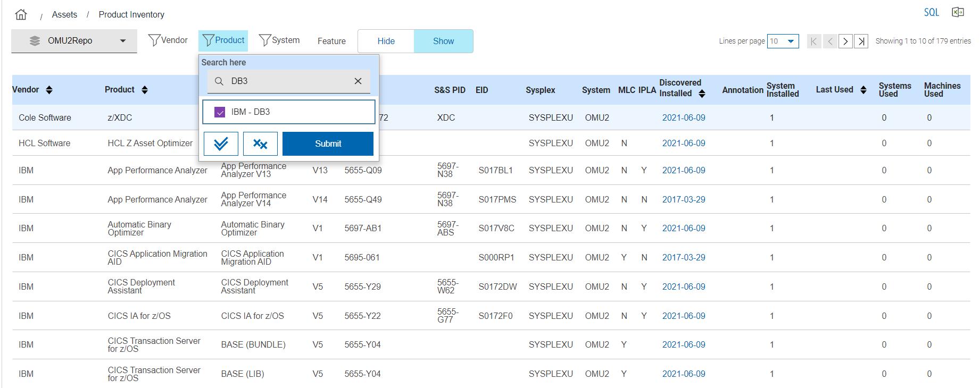The height and width of the screenshot is (388, 980).
Task: Click the select all double-check icon
Action: point(221,144)
